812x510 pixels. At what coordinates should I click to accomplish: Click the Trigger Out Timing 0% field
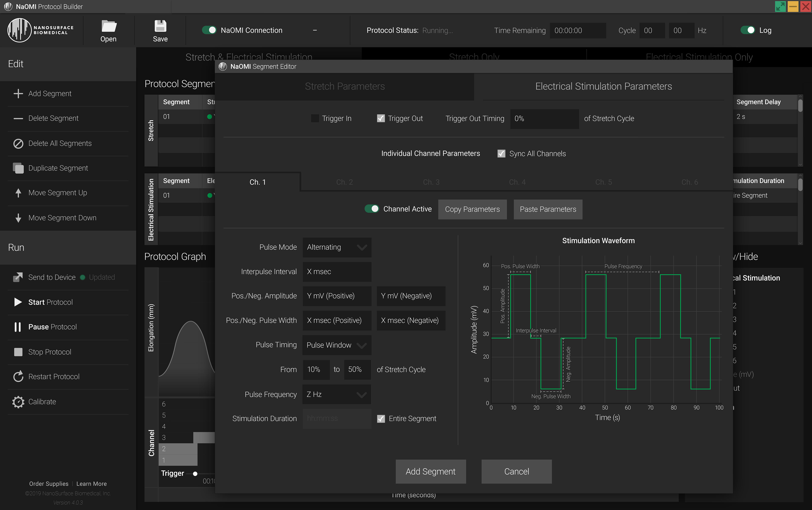coord(544,119)
